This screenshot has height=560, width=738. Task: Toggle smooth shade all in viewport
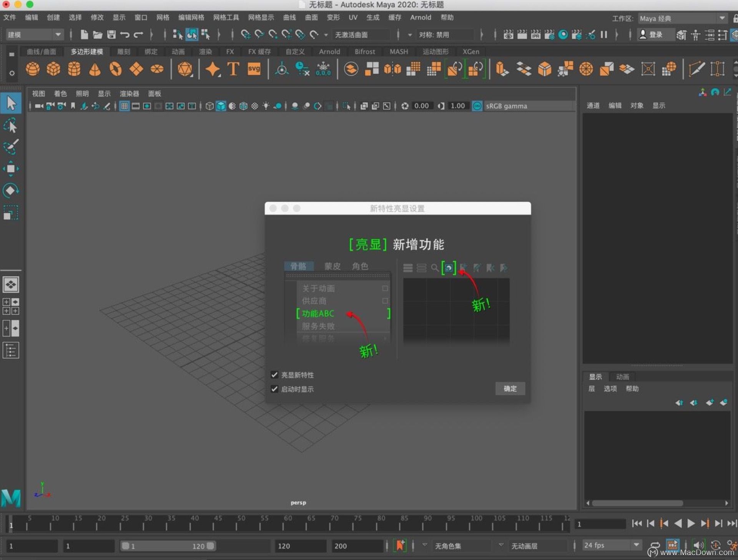(x=221, y=106)
